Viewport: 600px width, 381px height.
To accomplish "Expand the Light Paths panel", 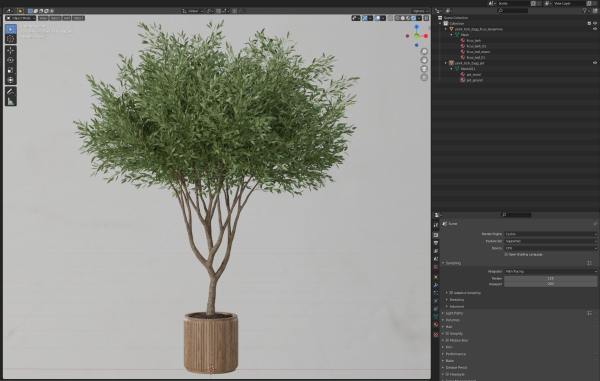I will pyautogui.click(x=453, y=313).
